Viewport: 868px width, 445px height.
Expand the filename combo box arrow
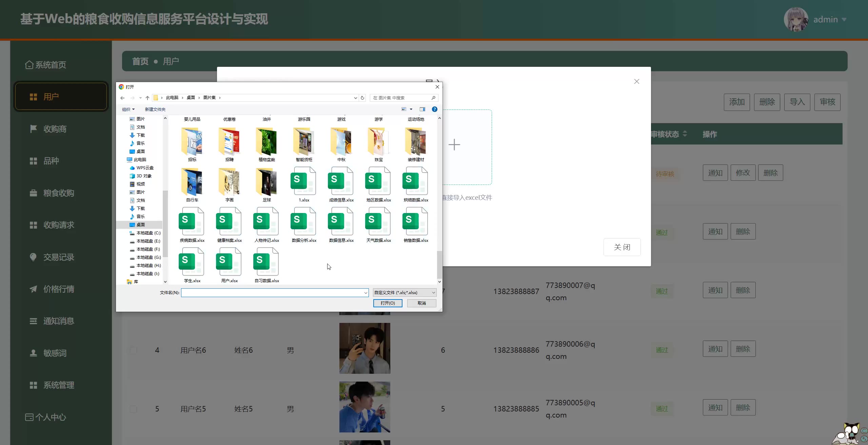[x=366, y=292]
